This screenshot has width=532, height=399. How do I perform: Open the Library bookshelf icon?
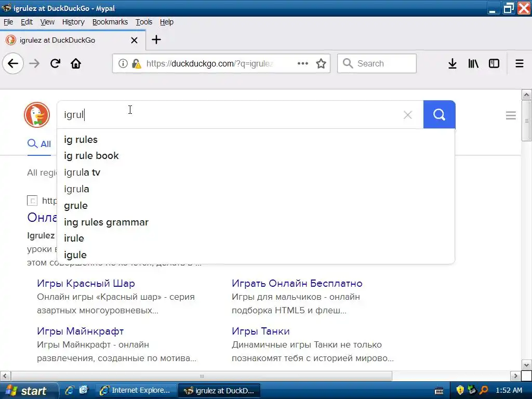[473, 63]
